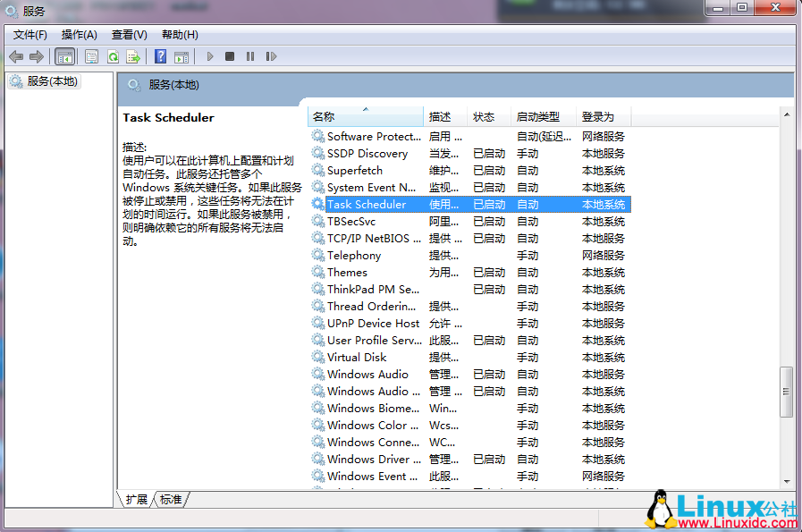This screenshot has height=532, width=802.
Task: Click the Back arrow toolbar icon
Action: pyautogui.click(x=16, y=56)
